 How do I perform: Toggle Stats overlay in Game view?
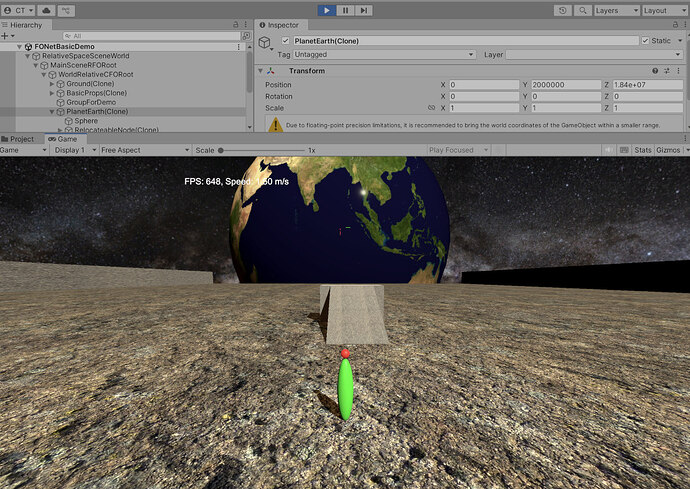[x=642, y=150]
